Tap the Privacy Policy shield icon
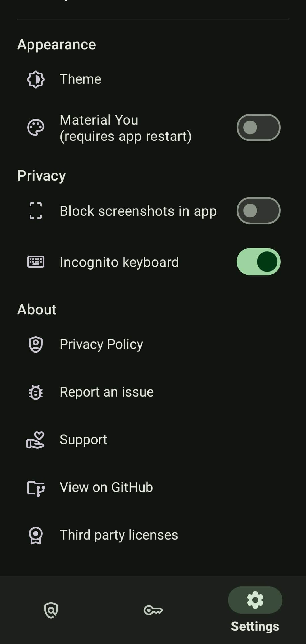Viewport: 306px width, 644px height. pyautogui.click(x=36, y=344)
